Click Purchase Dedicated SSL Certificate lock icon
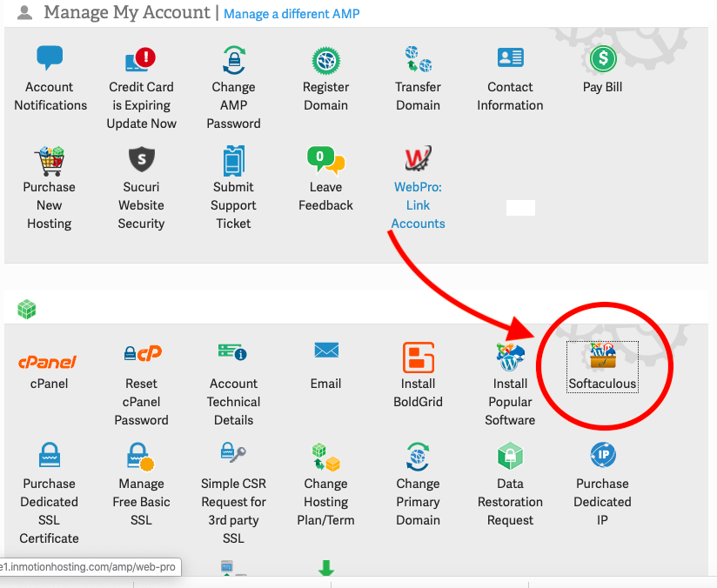The image size is (717, 588). [50, 455]
